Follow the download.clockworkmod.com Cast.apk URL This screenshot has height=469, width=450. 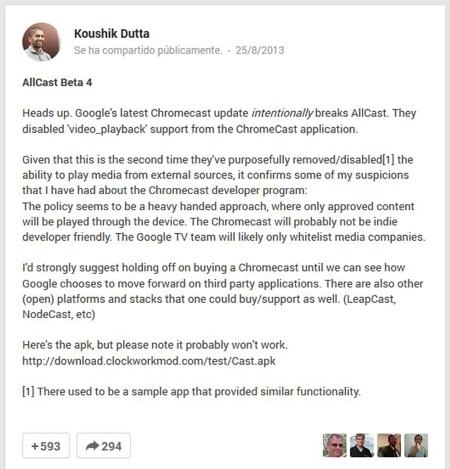(x=149, y=361)
